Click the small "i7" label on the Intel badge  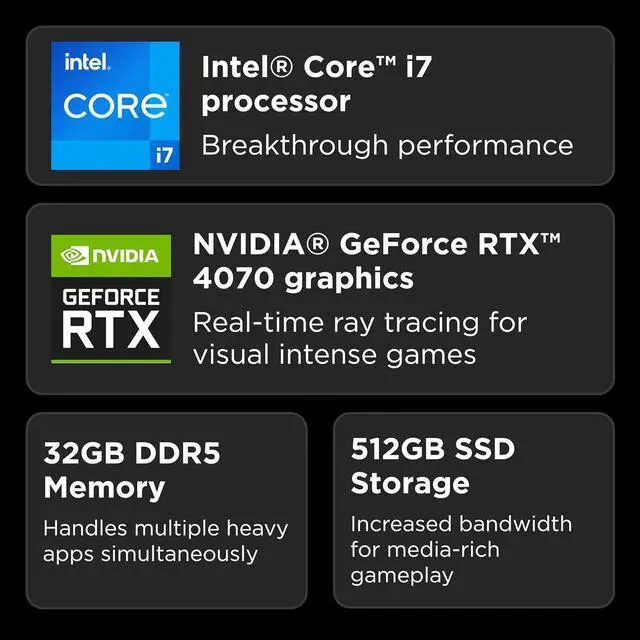[163, 155]
